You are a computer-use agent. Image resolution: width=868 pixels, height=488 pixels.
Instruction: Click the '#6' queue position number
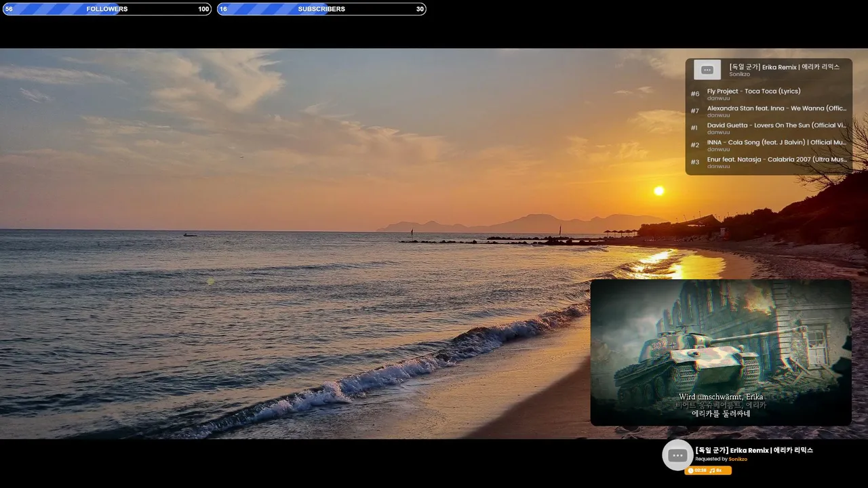(x=695, y=94)
